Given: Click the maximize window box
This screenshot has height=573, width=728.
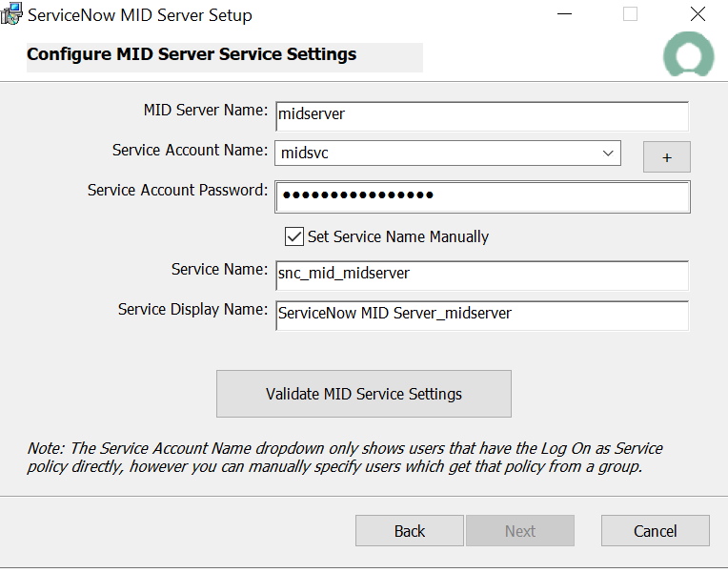Looking at the screenshot, I should (x=630, y=14).
